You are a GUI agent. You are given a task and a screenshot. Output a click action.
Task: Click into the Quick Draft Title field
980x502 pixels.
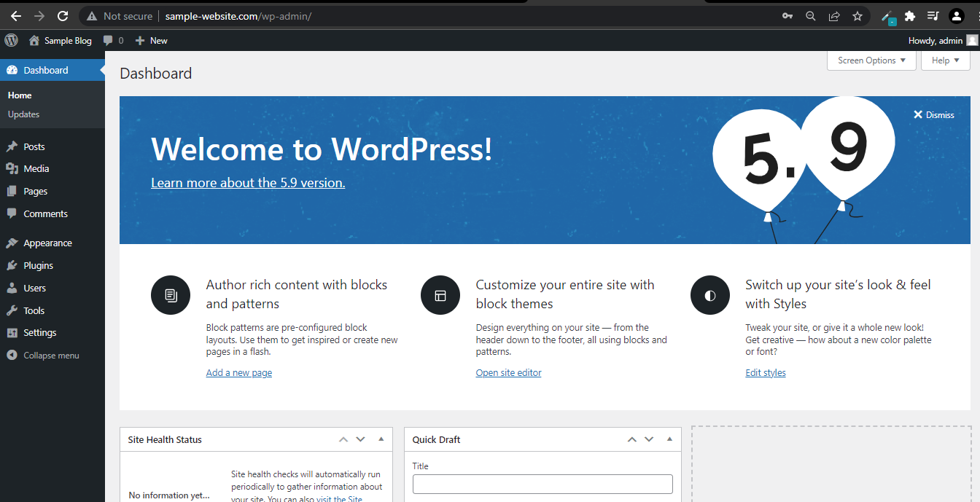tap(542, 485)
